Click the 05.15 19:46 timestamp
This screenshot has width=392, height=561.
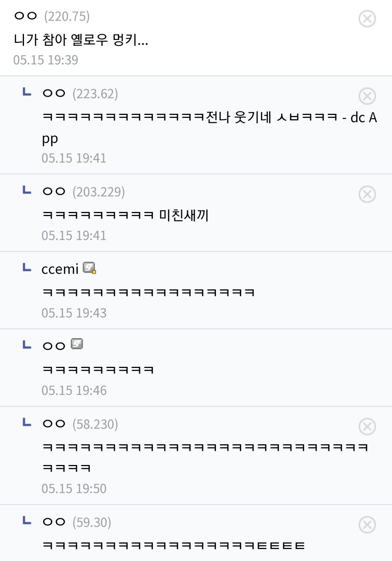coord(74,390)
